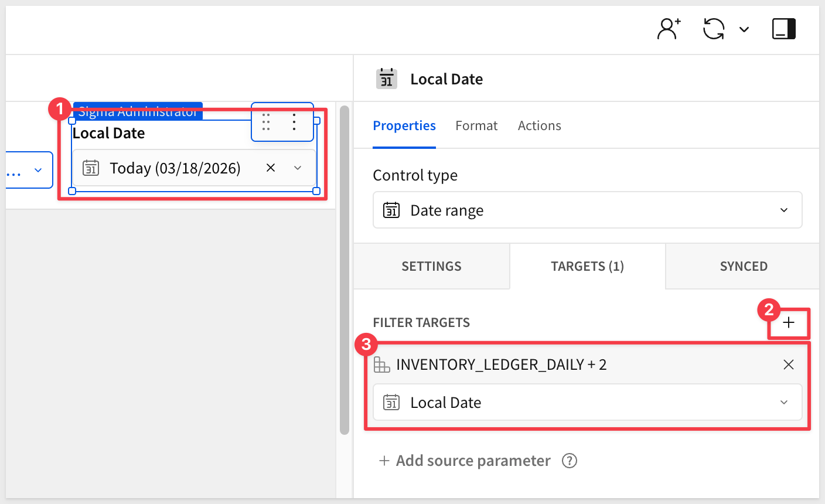Open the three-dot menu on Local Date control
The image size is (825, 504).
tap(294, 122)
